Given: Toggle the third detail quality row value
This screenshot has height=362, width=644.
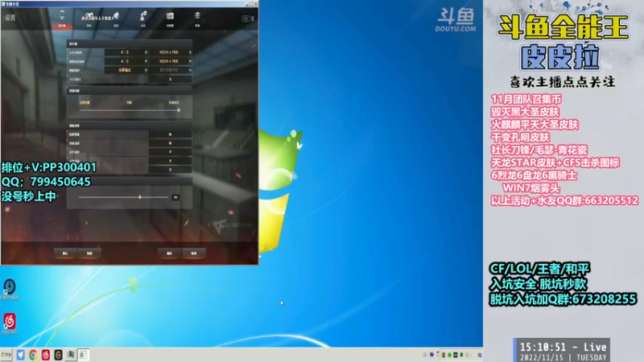Looking at the screenshot, I should [171, 152].
